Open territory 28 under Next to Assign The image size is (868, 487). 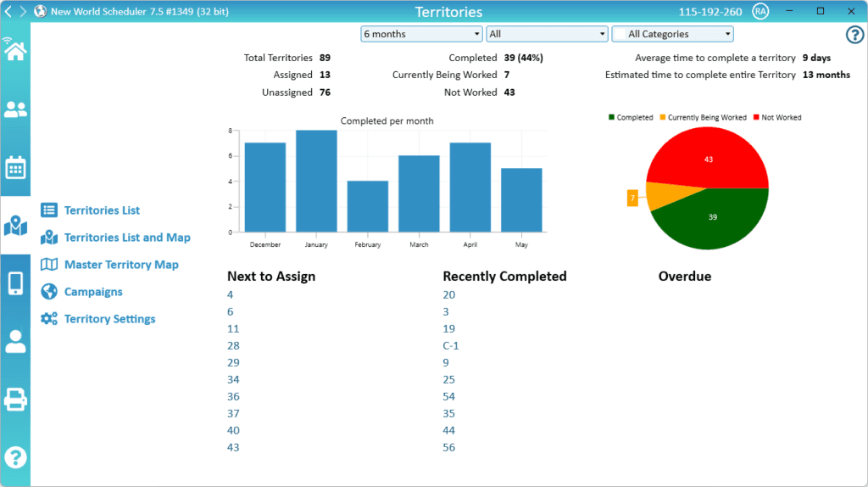click(233, 345)
